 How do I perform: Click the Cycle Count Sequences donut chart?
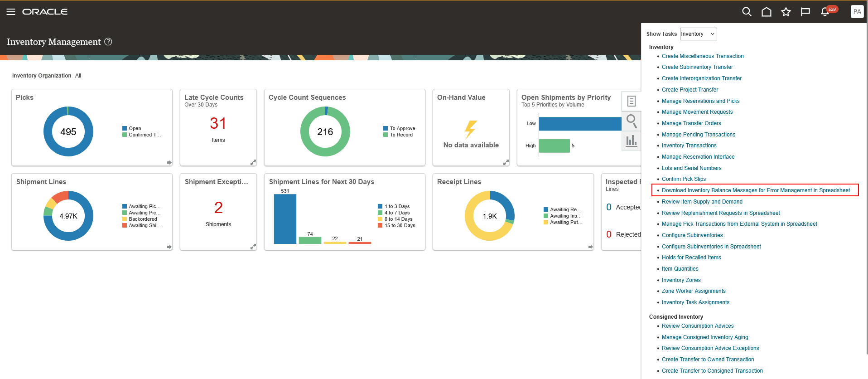click(x=325, y=131)
